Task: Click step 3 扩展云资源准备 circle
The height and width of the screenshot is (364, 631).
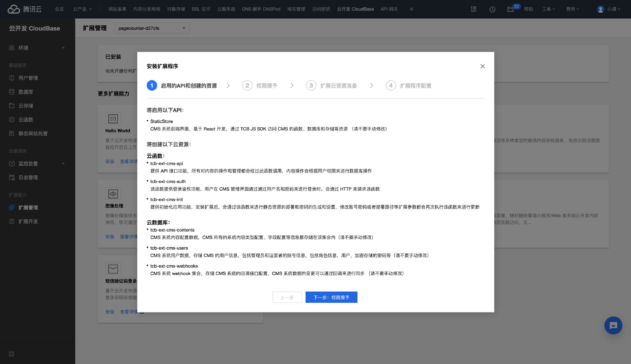Action: 311,86
